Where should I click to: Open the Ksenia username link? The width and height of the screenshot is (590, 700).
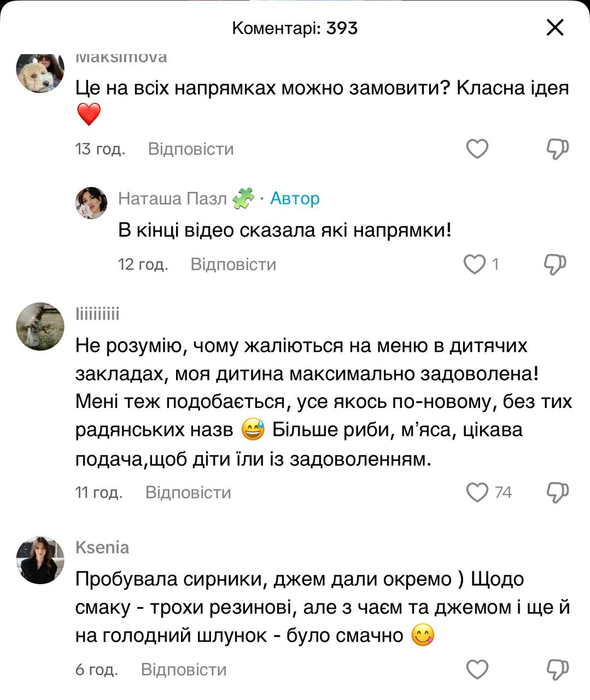coord(102,547)
